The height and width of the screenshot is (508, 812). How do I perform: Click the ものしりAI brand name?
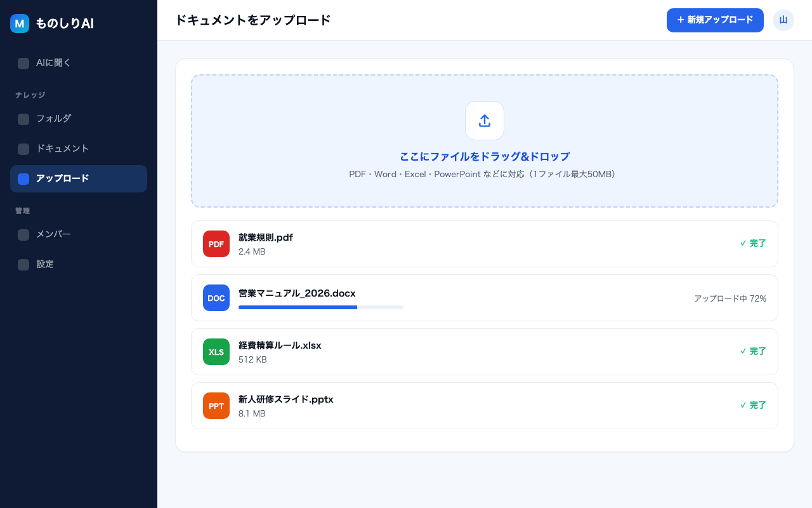(65, 23)
